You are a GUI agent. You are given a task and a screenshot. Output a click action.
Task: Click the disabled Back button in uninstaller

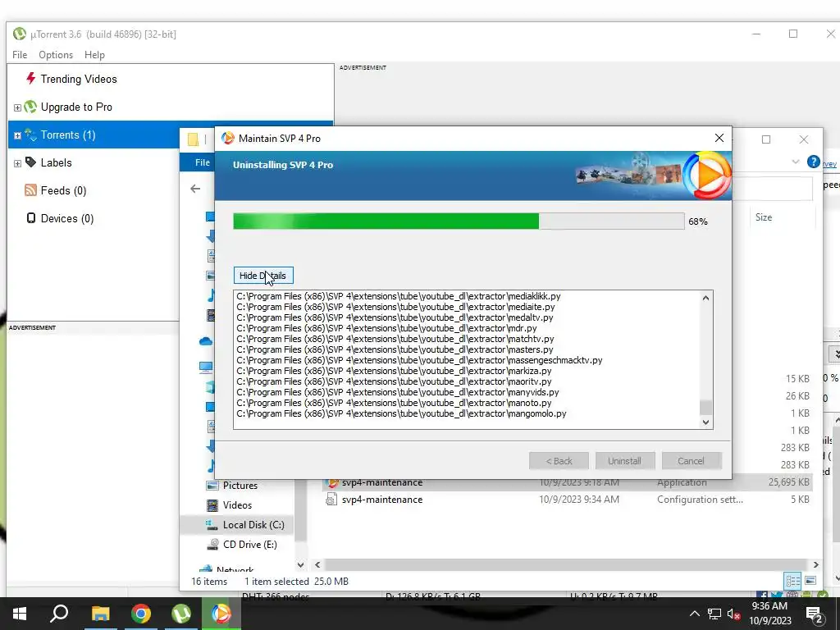pyautogui.click(x=559, y=461)
